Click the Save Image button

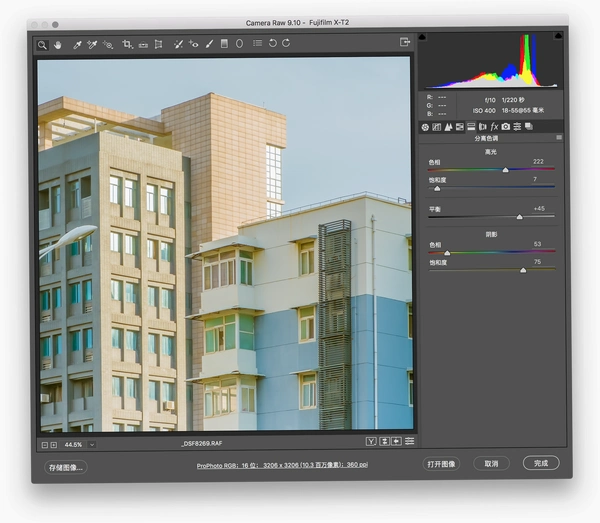pyautogui.click(x=65, y=468)
